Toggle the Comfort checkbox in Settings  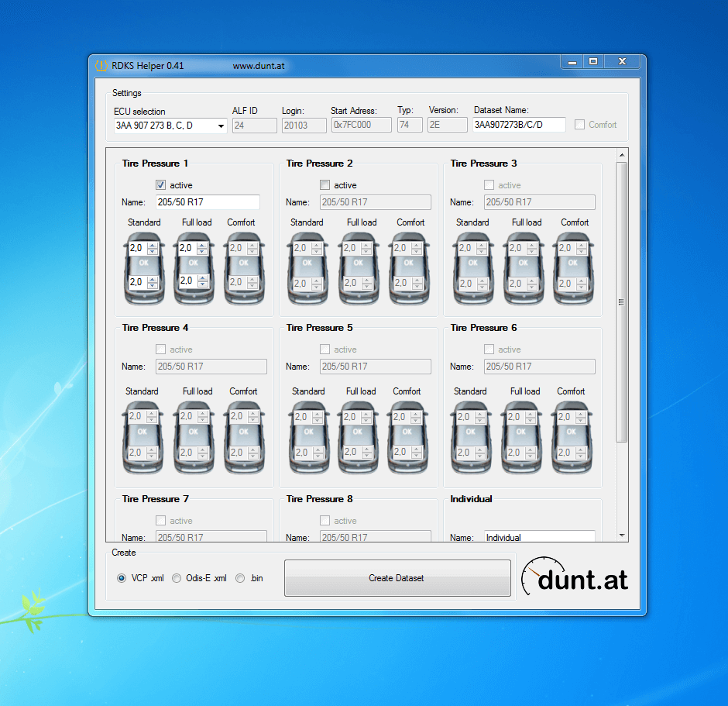point(579,125)
